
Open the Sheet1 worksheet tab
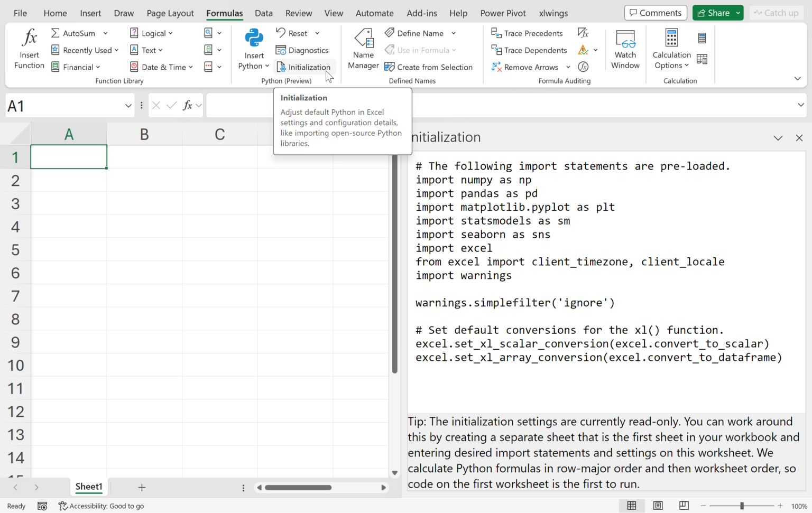coord(88,487)
